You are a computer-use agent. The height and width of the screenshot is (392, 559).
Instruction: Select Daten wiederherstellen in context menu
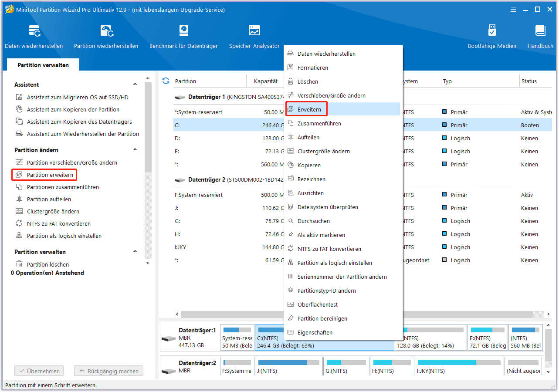(343, 54)
